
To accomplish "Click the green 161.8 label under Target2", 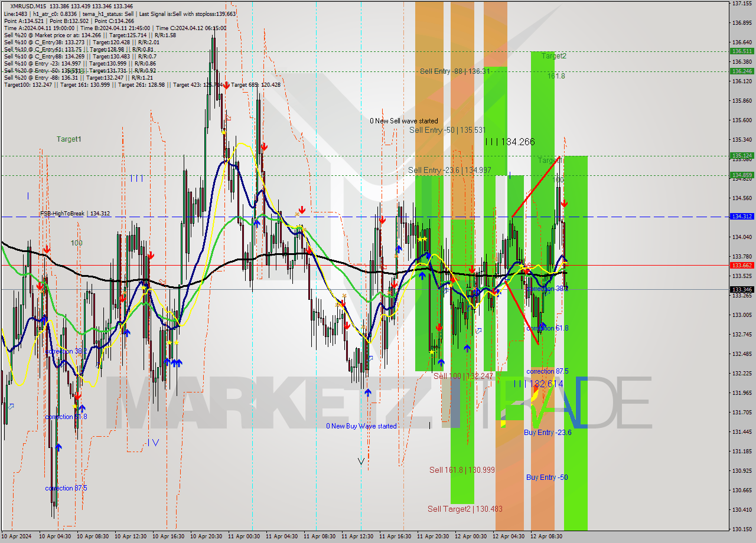I will coord(556,76).
